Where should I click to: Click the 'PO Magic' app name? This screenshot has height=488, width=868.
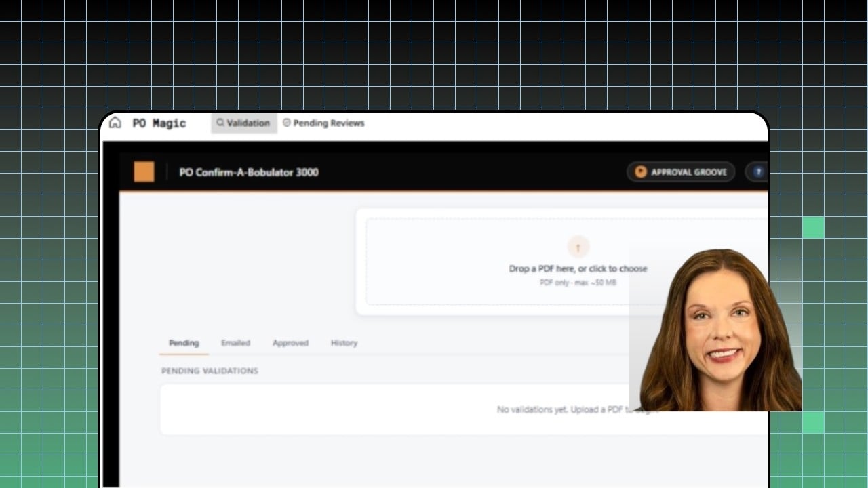159,123
